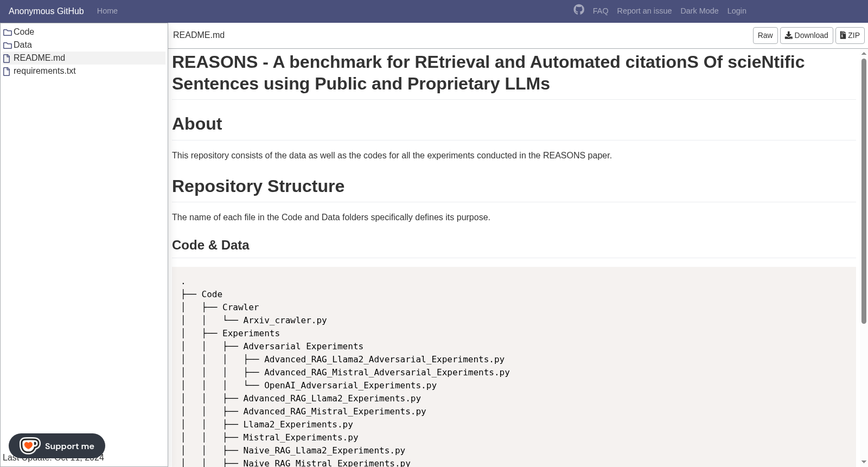Click Mistral_Experiments.py in the listing

(301, 437)
